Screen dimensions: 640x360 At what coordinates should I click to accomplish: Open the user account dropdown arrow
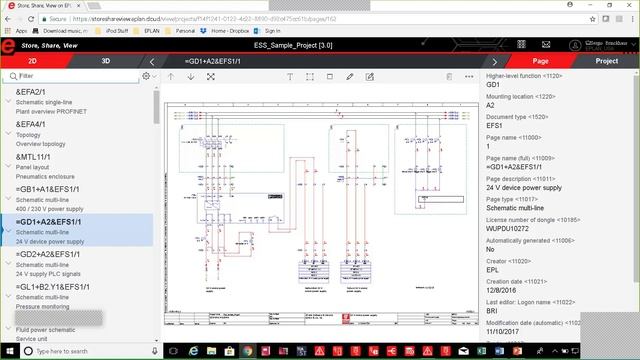point(634,44)
